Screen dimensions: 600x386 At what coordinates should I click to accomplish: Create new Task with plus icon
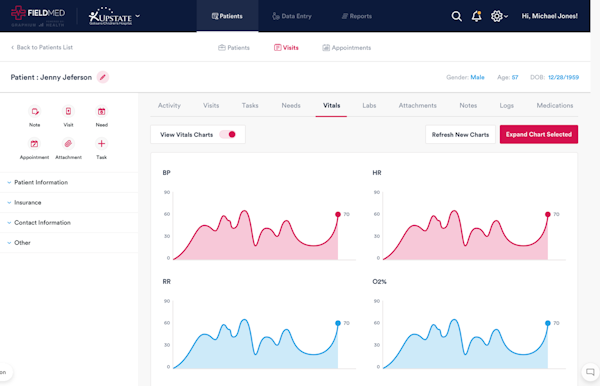(101, 144)
